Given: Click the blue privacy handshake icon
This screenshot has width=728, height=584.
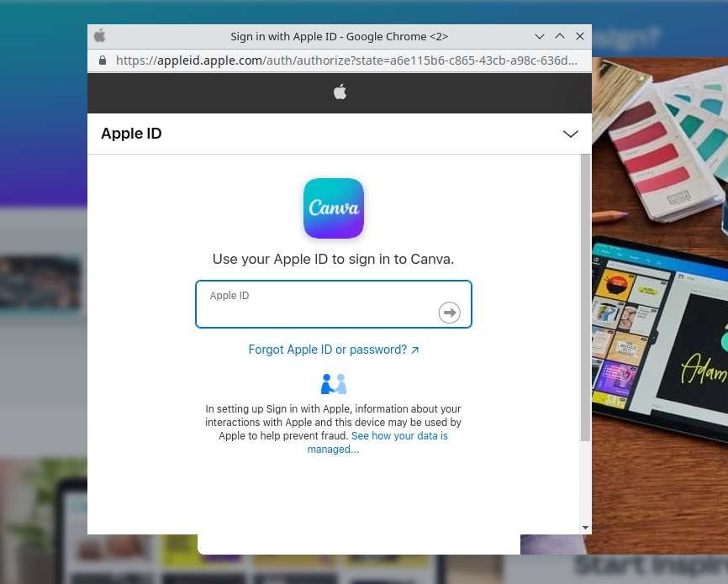Looking at the screenshot, I should point(334,384).
